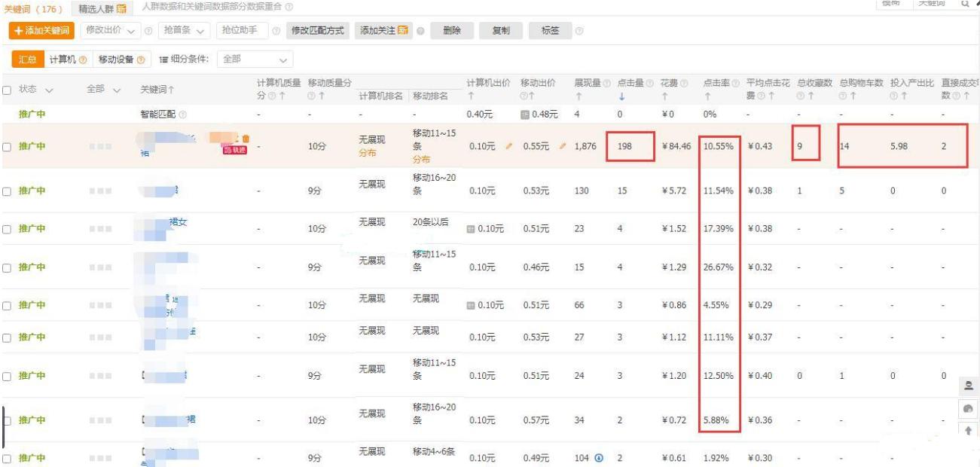Click the camera icon in the right sidebar
Image resolution: width=980 pixels, height=467 pixels.
[969, 407]
